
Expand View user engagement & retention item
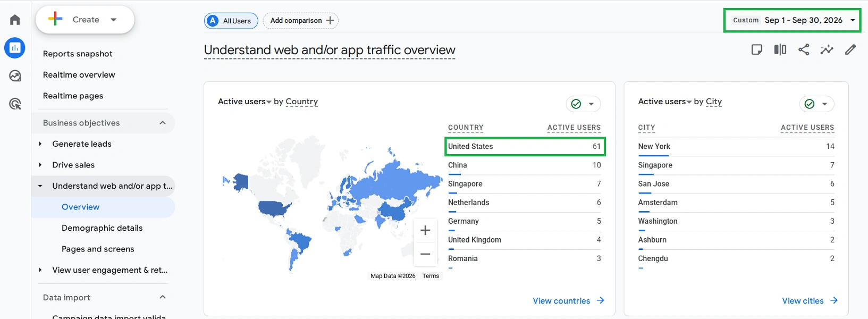[x=40, y=270]
